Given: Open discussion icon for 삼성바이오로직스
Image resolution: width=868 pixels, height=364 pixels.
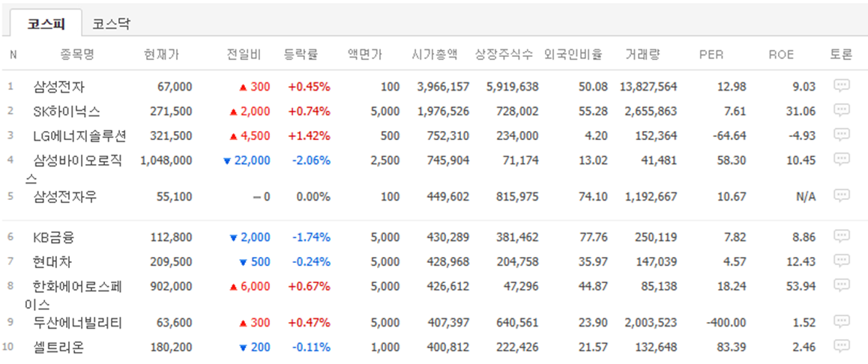Looking at the screenshot, I should [x=842, y=160].
